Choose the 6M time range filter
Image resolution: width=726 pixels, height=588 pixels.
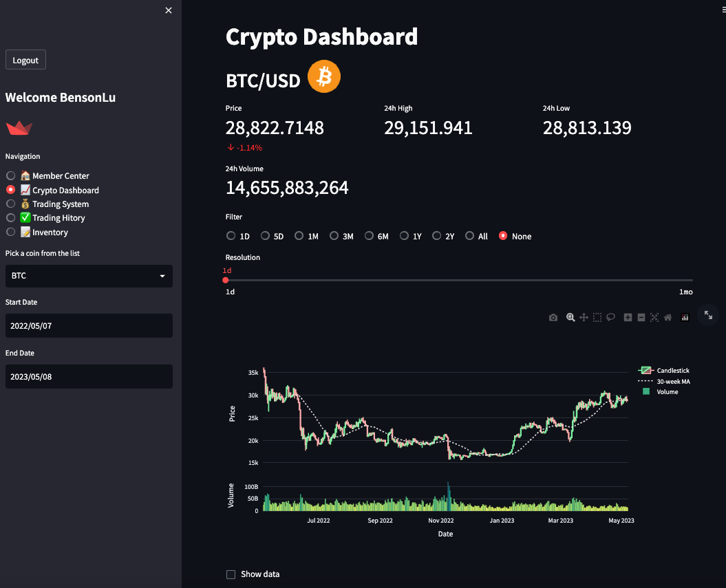pyautogui.click(x=368, y=235)
